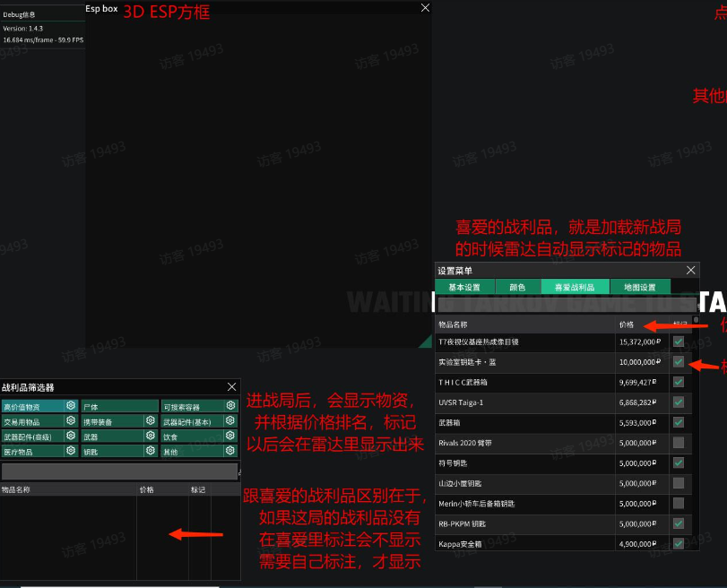The height and width of the screenshot is (588, 727).
Task: Open settings gear for 携带装备 category
Action: tap(151, 421)
